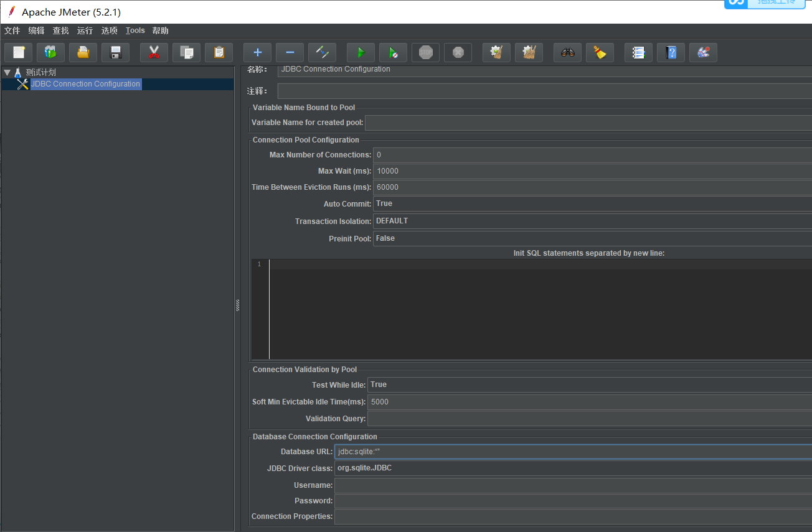Screen dimensions: 812x532
Task: Click the Init SQL statements editor
Action: click(x=541, y=309)
